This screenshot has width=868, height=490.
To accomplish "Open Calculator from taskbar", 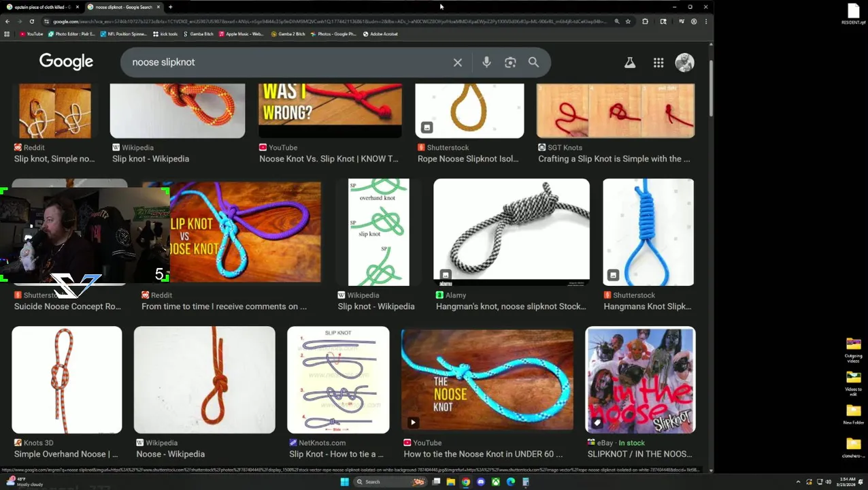I will click(x=526, y=482).
